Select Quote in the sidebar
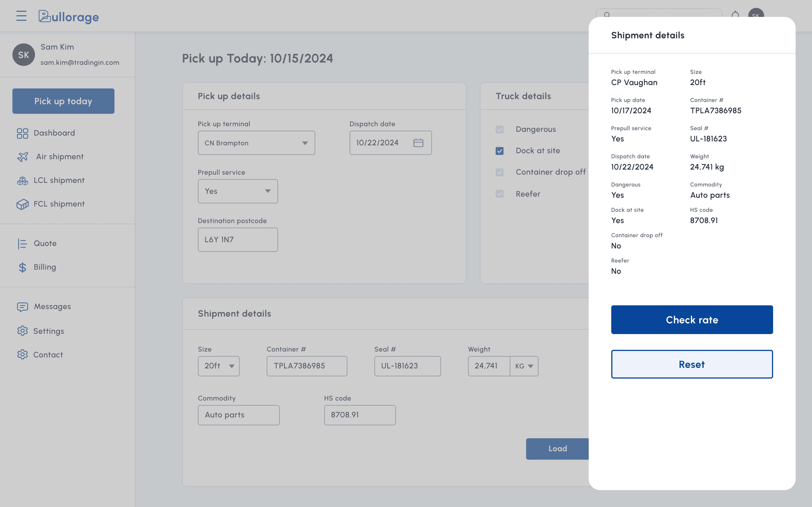Viewport: 812px width, 507px height. (45, 244)
